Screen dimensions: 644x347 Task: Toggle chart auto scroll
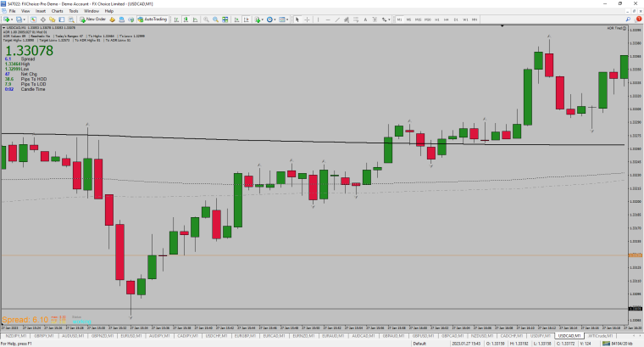tap(236, 20)
